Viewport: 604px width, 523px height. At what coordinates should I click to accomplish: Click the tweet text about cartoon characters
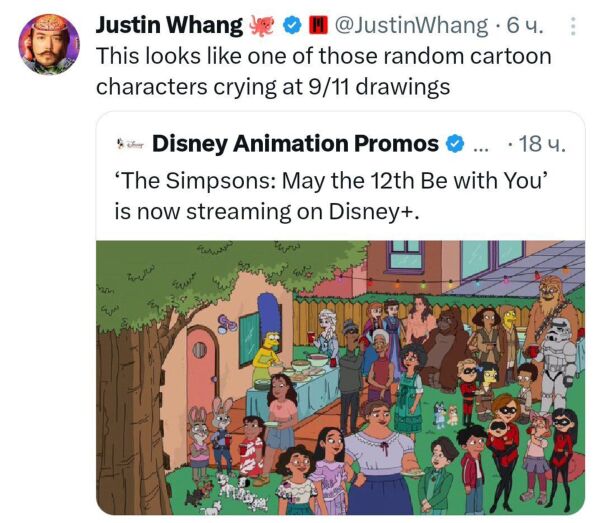pyautogui.click(x=324, y=71)
